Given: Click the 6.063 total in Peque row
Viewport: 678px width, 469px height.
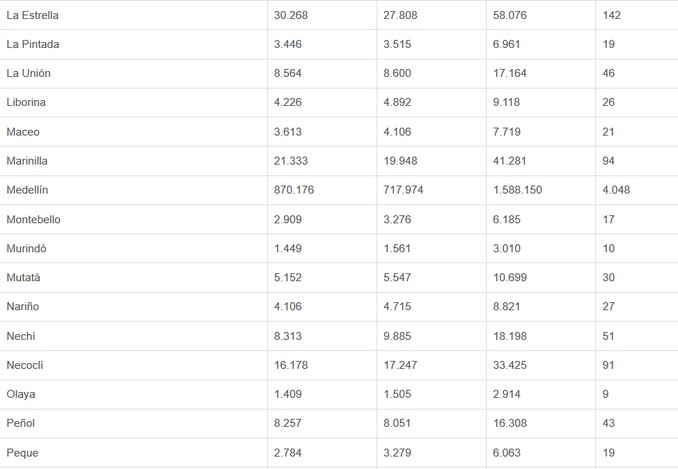Looking at the screenshot, I should pos(507,453).
